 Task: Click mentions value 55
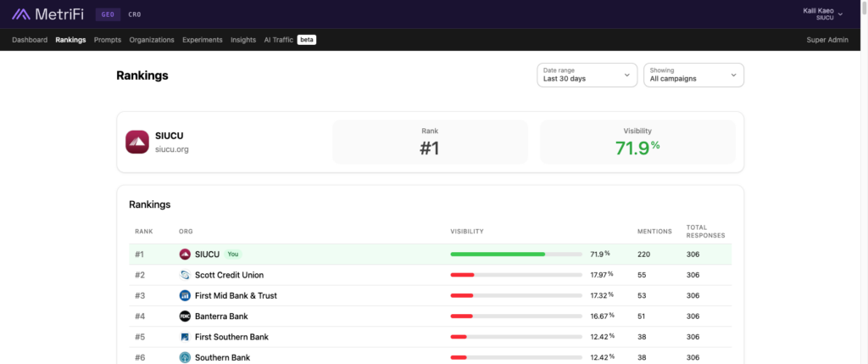[642, 275]
